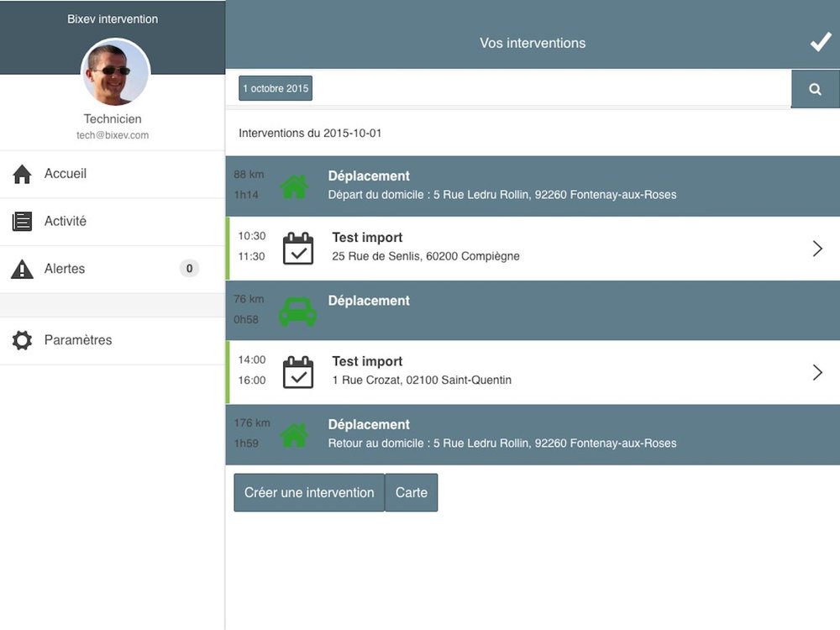Open the Accueil menu entry
The height and width of the screenshot is (630, 840).
click(x=65, y=173)
